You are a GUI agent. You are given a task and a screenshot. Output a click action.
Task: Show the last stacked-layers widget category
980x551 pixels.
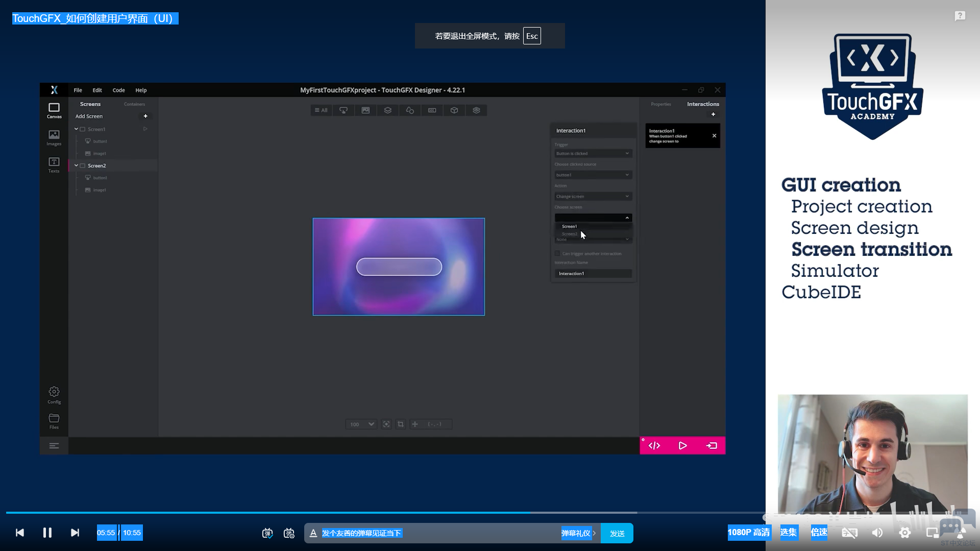[x=476, y=110]
